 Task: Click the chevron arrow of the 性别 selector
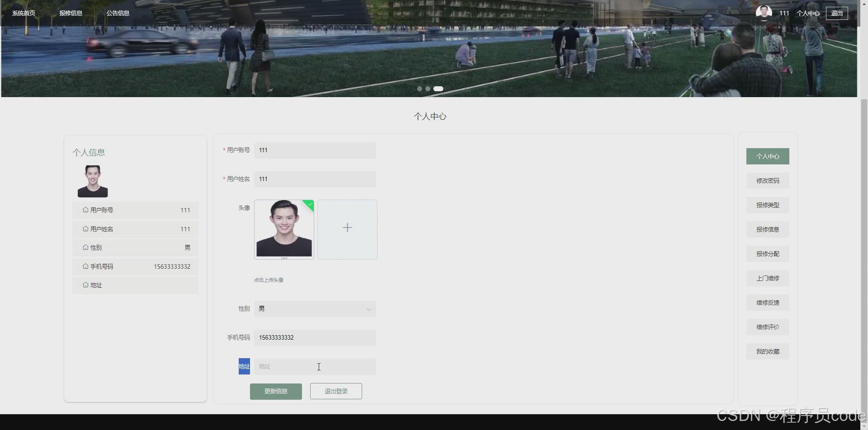tap(368, 309)
